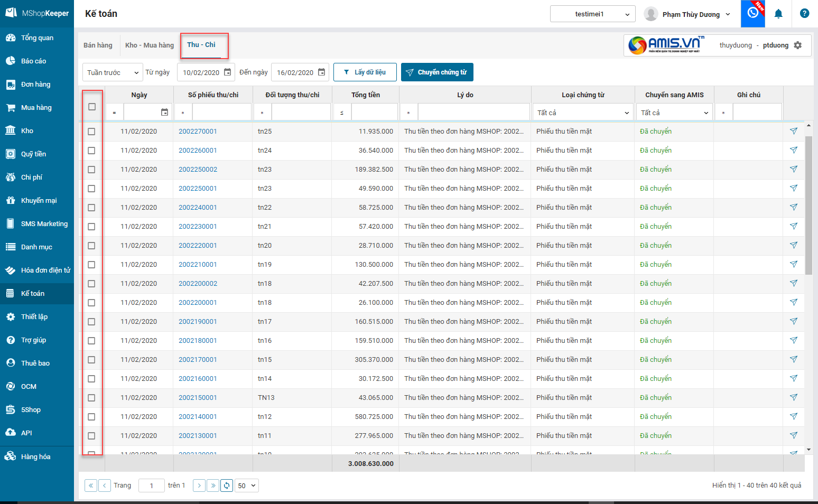Click the phone support icon
This screenshot has width=818, height=504.
[752, 14]
